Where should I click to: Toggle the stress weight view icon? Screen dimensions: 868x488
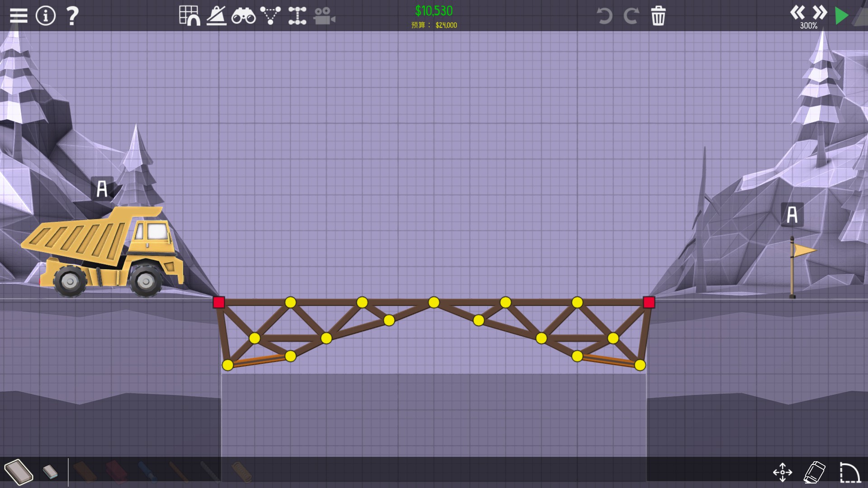[x=217, y=16]
